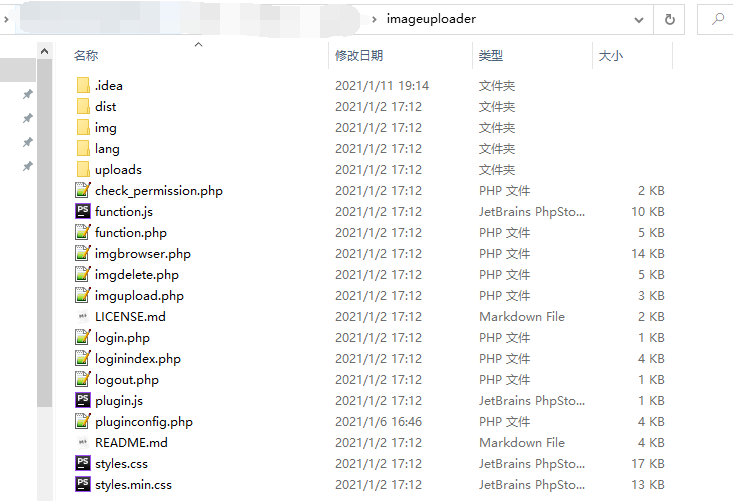
Task: Open the address bar history dropdown
Action: pos(639,20)
